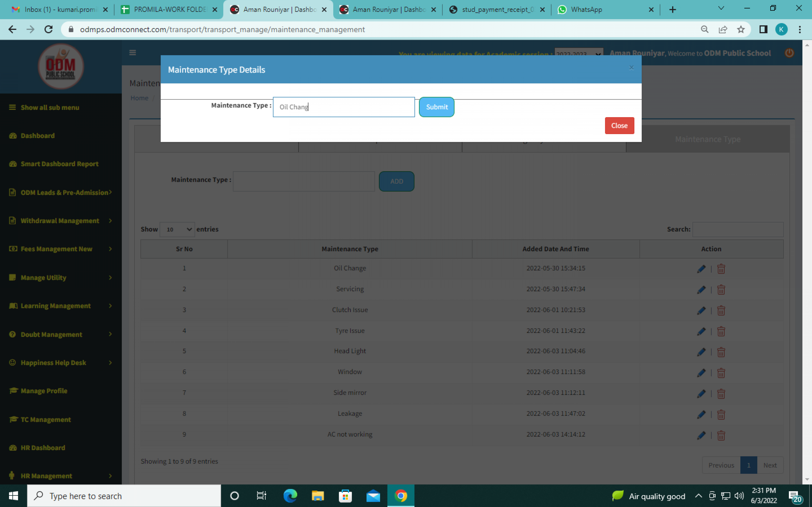
Task: Open the show entries count dropdown
Action: click(177, 229)
